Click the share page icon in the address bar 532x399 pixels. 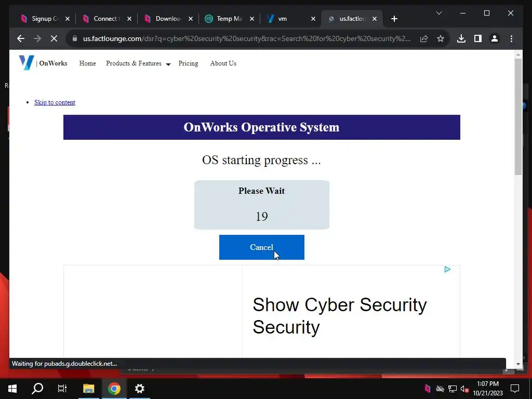coord(424,38)
